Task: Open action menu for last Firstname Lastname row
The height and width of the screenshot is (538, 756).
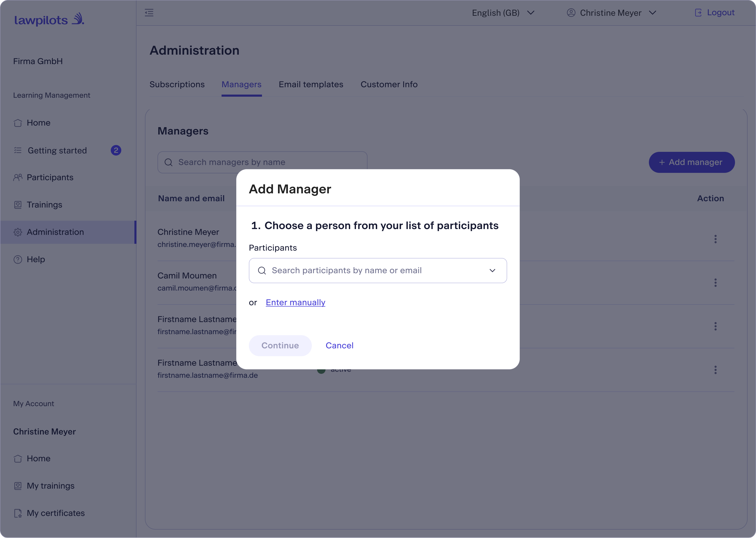Action: click(x=715, y=370)
